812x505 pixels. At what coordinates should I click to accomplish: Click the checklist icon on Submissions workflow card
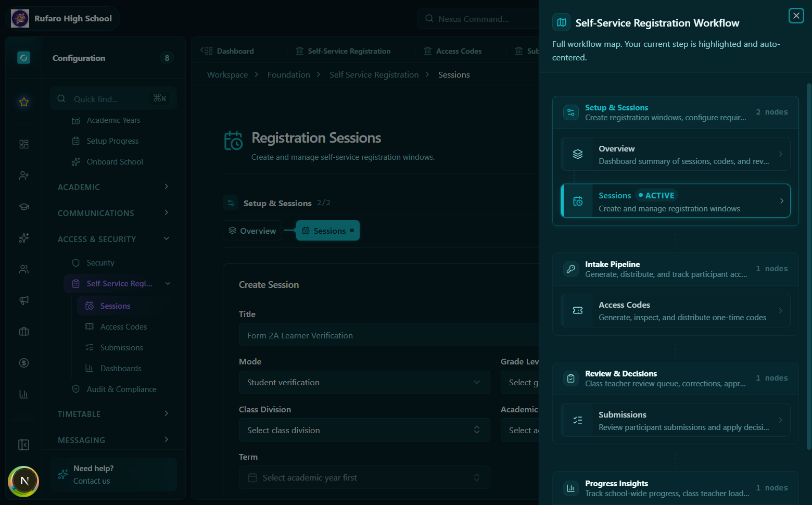coord(578,420)
